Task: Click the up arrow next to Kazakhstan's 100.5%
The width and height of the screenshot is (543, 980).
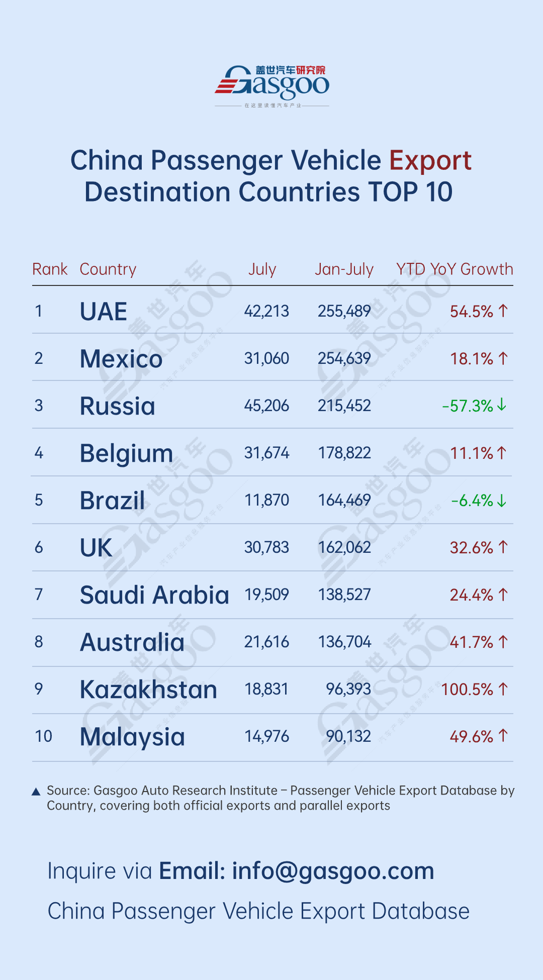Action: (503, 689)
